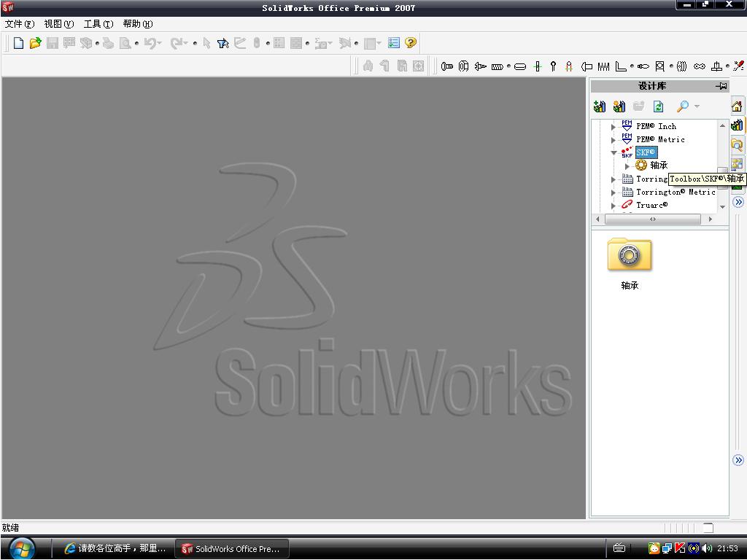747x560 pixels.
Task: Expand the 轴承 child node arrow
Action: click(x=627, y=166)
